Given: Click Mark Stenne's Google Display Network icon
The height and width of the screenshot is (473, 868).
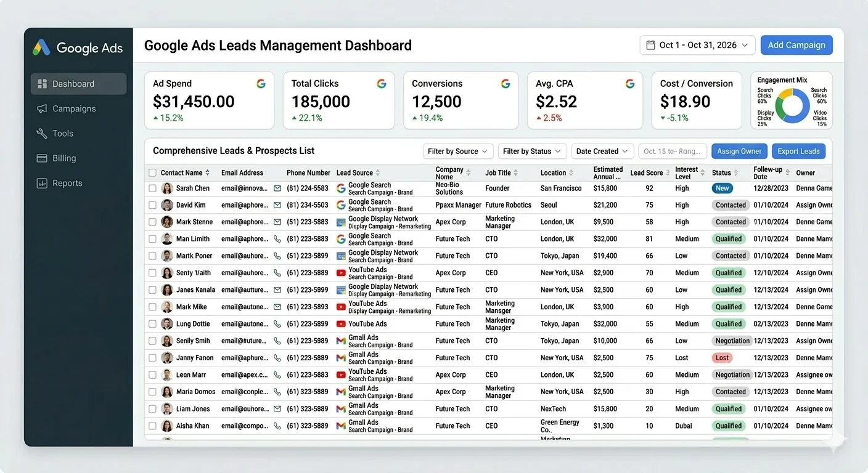Looking at the screenshot, I should pos(341,222).
